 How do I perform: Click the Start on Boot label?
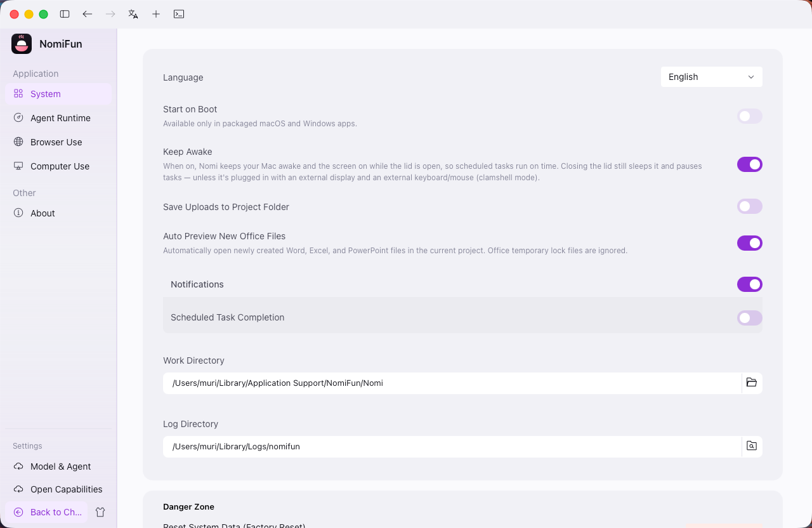click(190, 109)
